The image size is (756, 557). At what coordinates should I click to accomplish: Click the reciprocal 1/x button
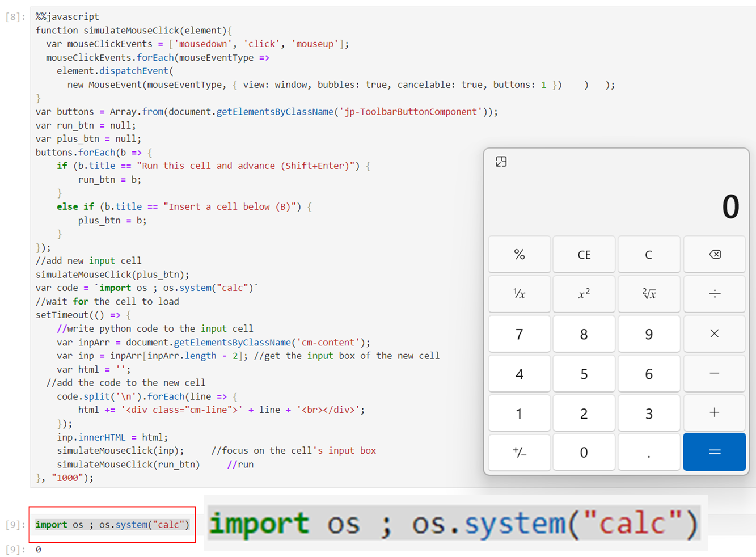pyautogui.click(x=519, y=294)
